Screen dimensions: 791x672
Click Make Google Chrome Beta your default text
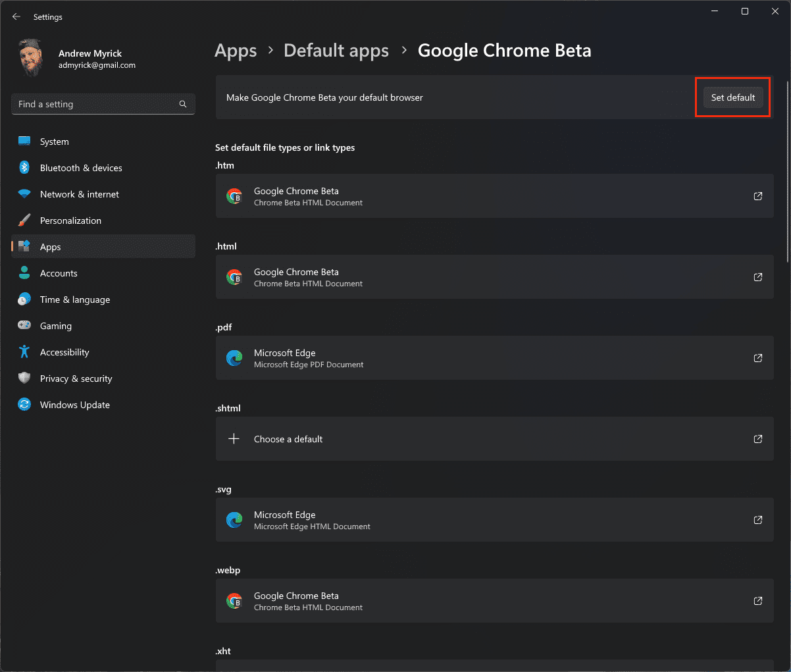tap(324, 97)
